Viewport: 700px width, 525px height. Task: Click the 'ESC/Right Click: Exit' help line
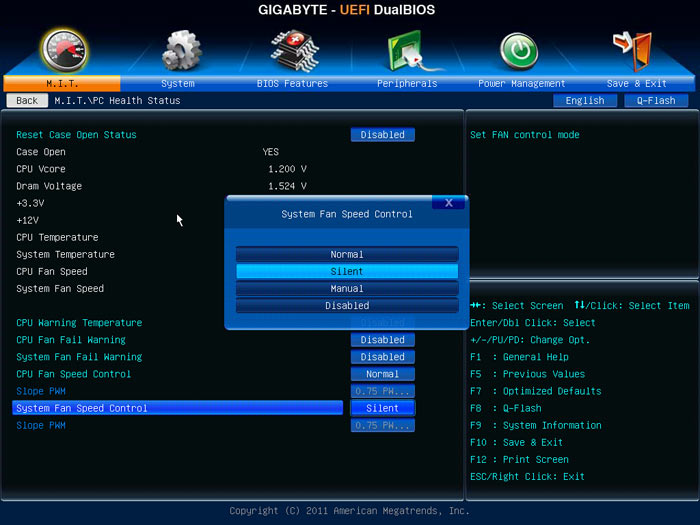pyautogui.click(x=527, y=476)
